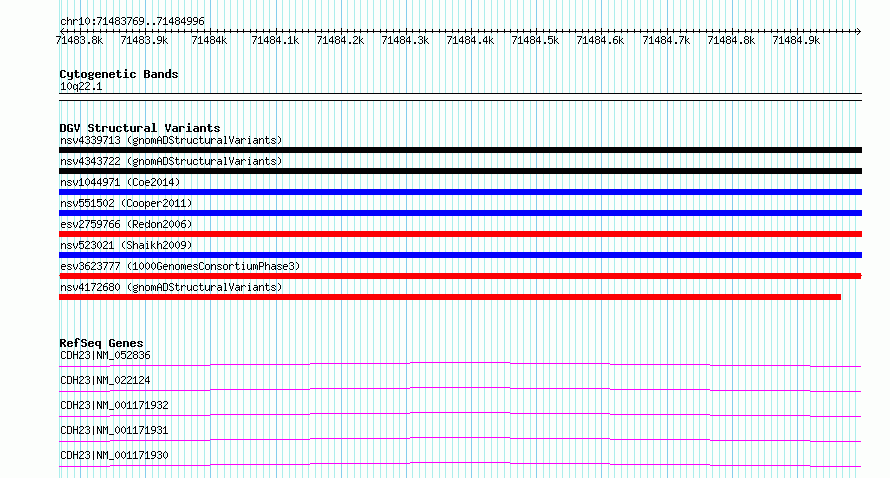Click the 71484.5k ruler tick label

535,40
